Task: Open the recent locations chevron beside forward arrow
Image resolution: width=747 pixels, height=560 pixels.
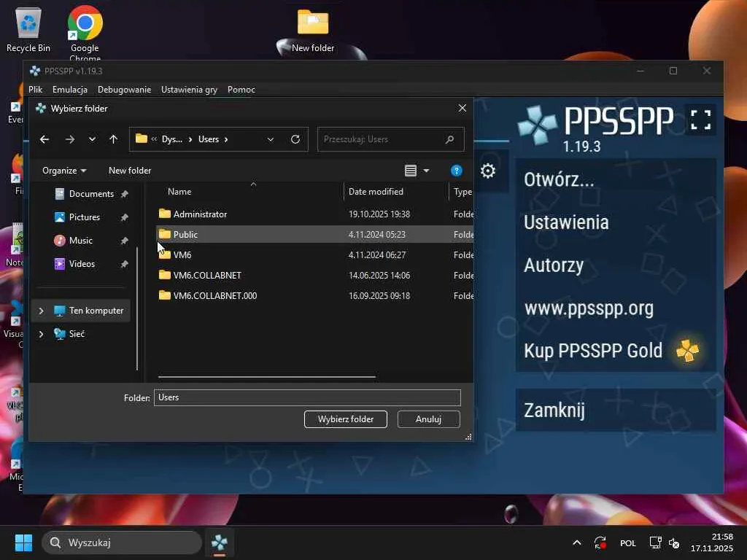Action: coord(92,139)
